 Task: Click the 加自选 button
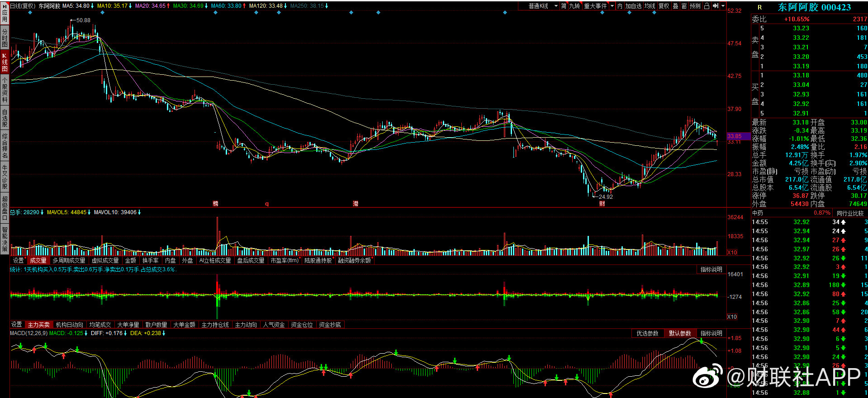[x=633, y=6]
